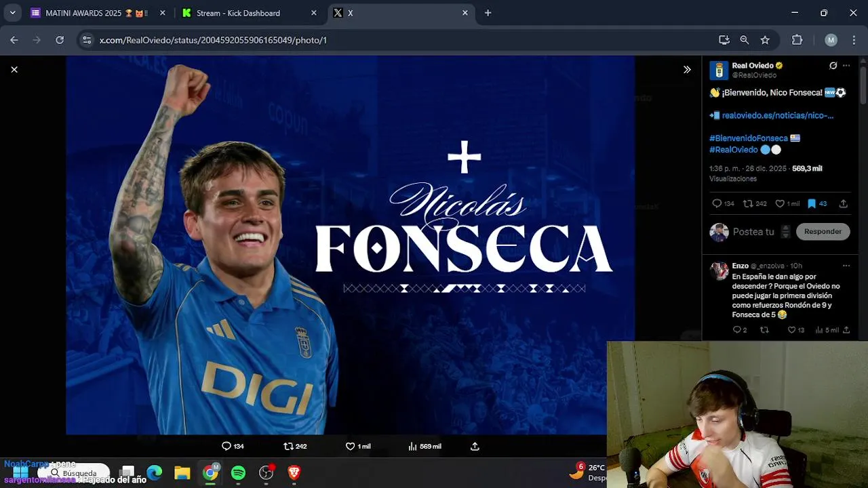Click the sidebar scrollbar
Screen dimensions: 868x488
[x=863, y=85]
